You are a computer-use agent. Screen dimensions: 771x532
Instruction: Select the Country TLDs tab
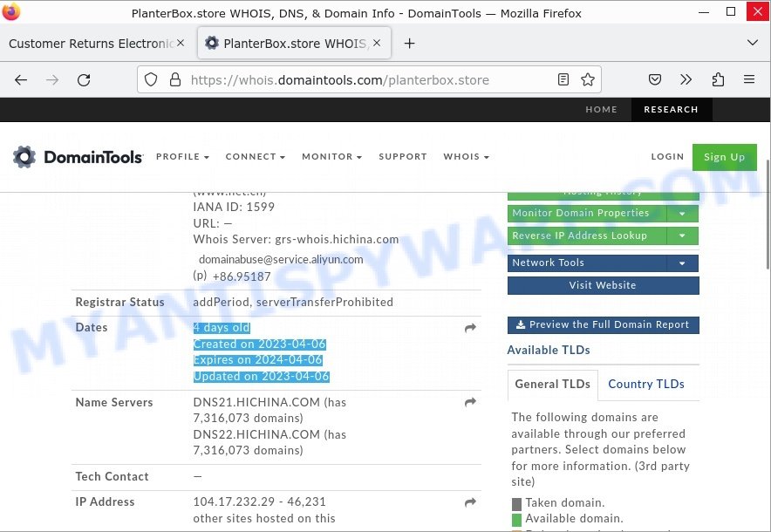646,384
